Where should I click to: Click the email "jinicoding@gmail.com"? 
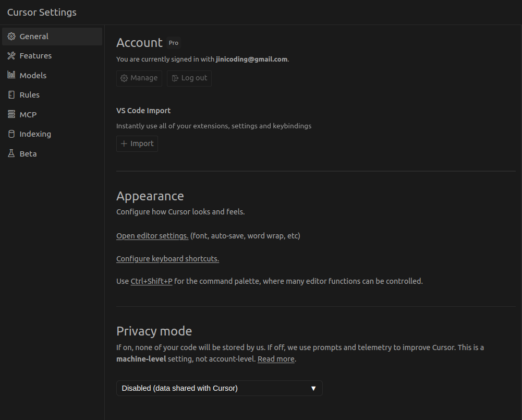click(251, 59)
